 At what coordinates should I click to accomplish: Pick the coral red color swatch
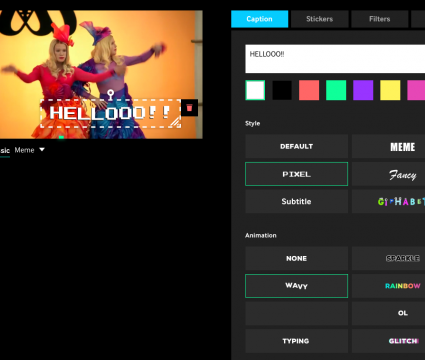[309, 90]
